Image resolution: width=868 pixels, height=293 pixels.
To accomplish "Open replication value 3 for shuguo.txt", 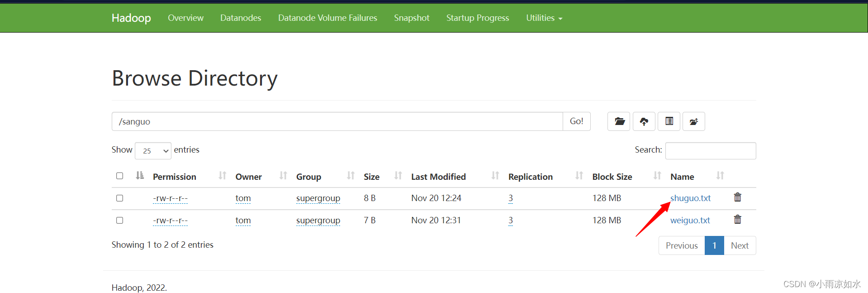I will pos(510,198).
